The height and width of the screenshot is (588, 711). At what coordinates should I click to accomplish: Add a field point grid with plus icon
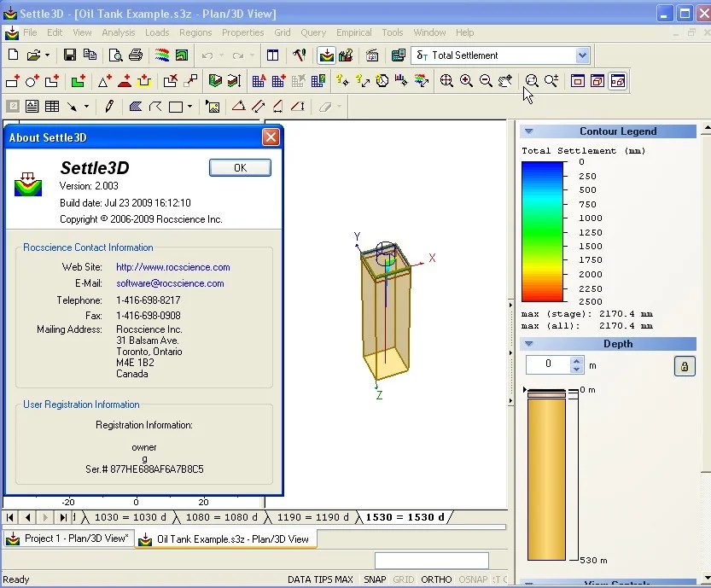point(278,81)
